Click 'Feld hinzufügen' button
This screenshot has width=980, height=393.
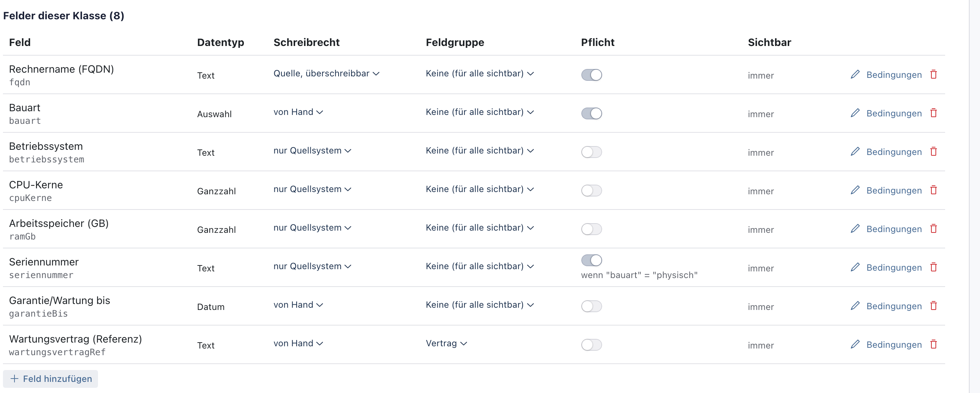click(x=50, y=379)
